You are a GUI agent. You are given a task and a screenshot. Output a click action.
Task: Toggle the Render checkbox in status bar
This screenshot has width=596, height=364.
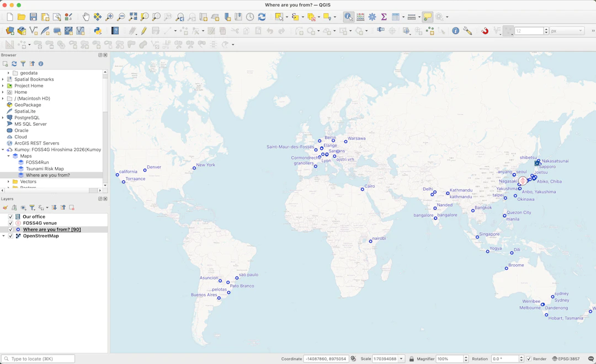click(529, 358)
